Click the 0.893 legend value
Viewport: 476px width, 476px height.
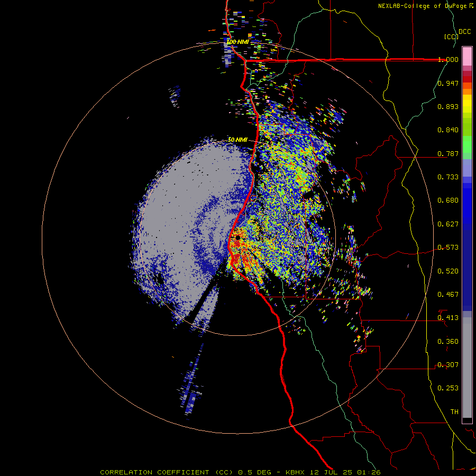[x=448, y=106]
